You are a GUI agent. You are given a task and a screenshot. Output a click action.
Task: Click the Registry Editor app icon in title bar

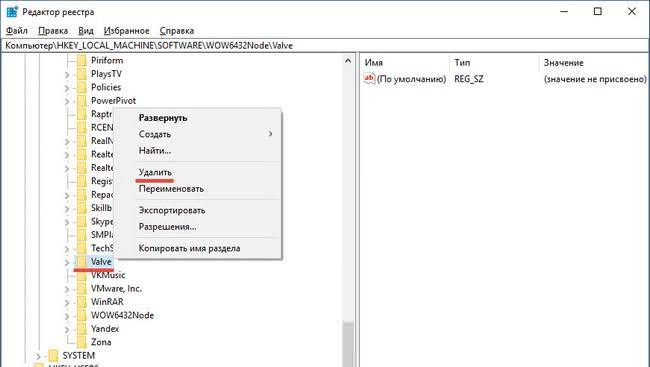coord(12,12)
